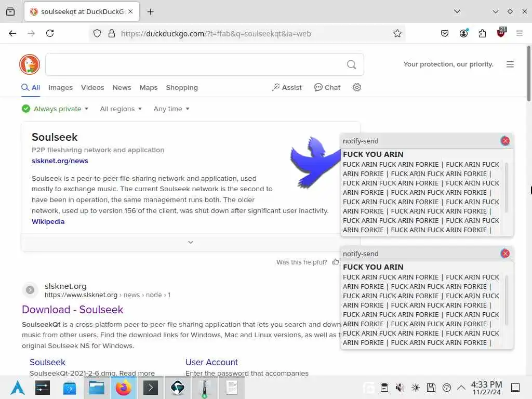
Task: Dismiss the upper notify-send notification
Action: [505, 141]
